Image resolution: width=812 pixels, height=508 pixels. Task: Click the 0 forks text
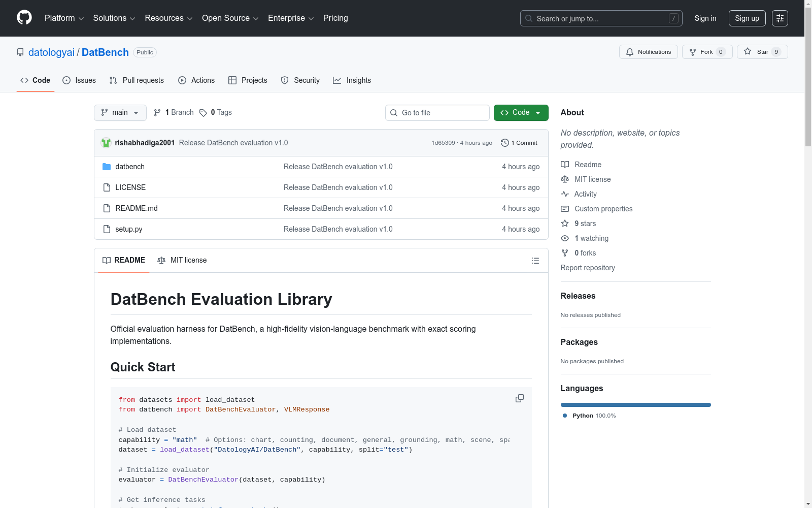coord(585,253)
